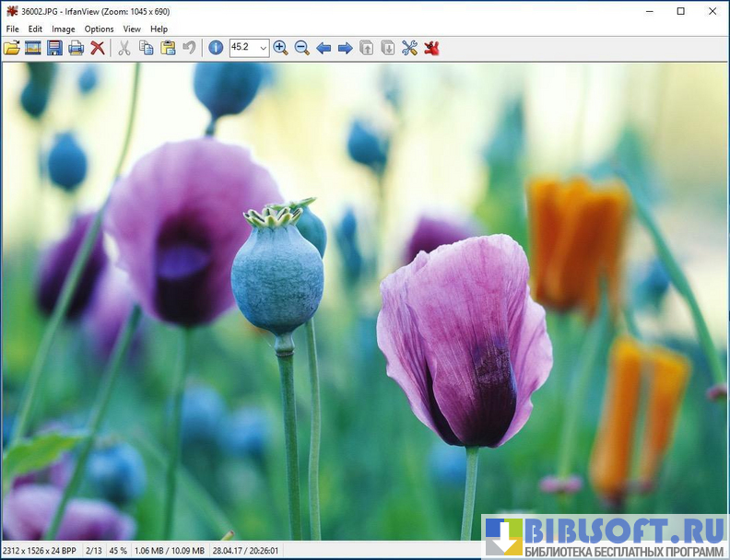
Task: Open the Options menu
Action: (99, 29)
